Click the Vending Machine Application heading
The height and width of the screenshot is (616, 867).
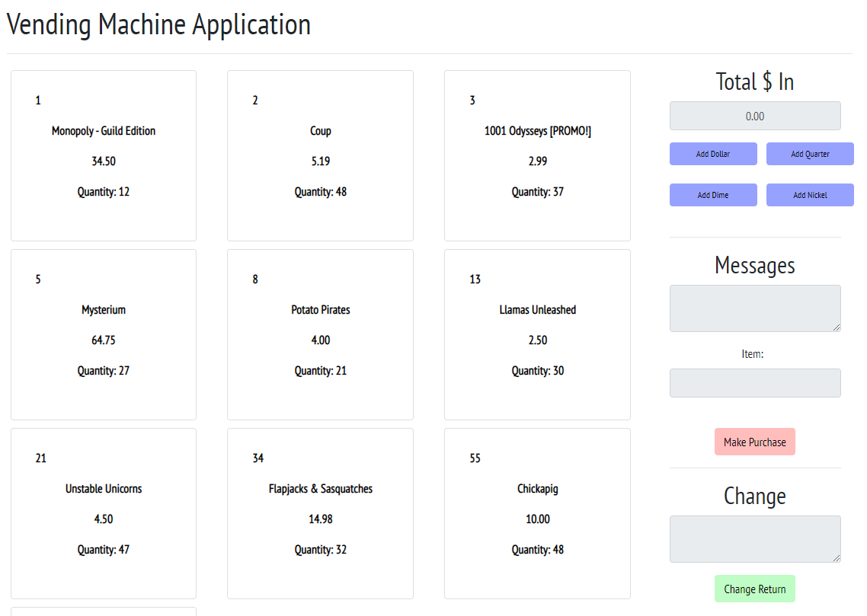(158, 25)
